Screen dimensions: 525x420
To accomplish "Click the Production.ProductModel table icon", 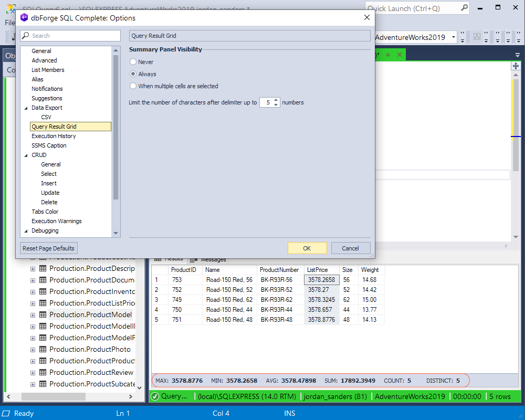I will pyautogui.click(x=43, y=315).
